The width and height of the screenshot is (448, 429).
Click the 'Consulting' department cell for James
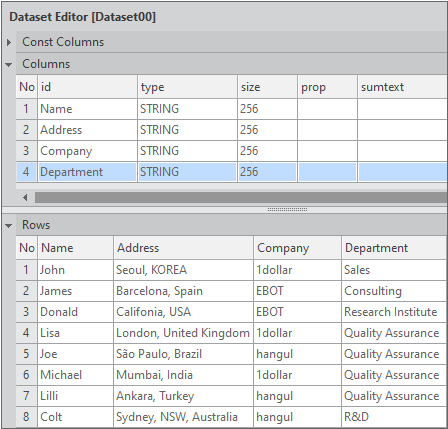pos(394,291)
